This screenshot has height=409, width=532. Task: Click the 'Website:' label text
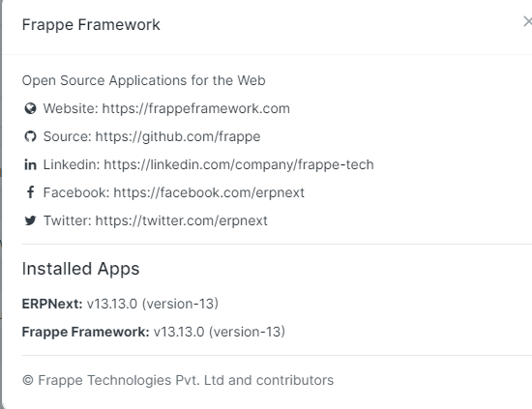click(71, 109)
